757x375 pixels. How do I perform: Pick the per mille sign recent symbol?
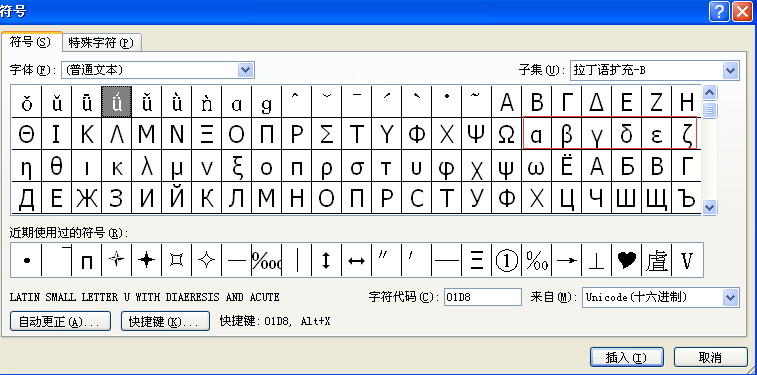coord(536,260)
